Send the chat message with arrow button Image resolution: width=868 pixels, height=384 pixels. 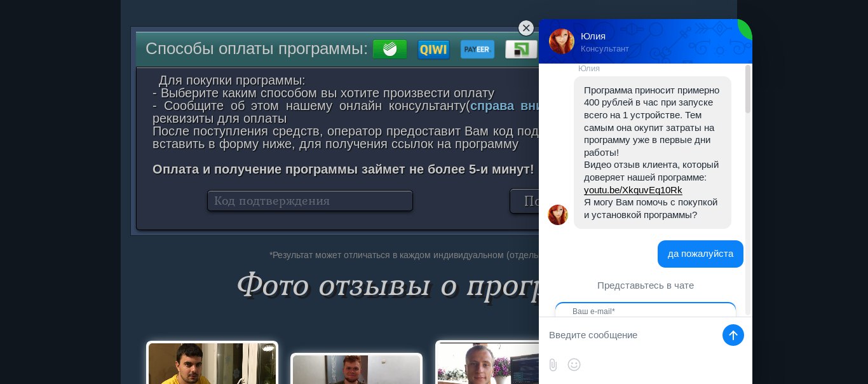(733, 335)
